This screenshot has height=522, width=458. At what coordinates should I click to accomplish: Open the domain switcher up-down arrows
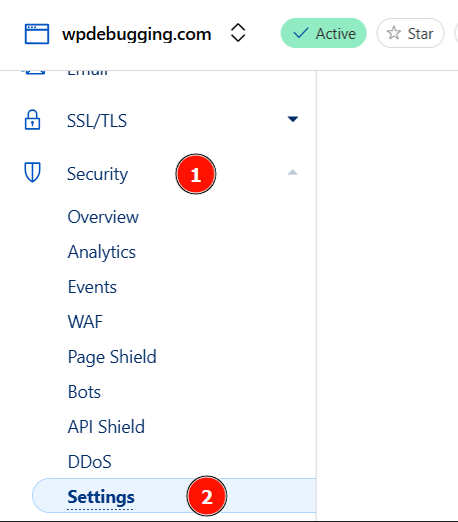click(x=238, y=33)
